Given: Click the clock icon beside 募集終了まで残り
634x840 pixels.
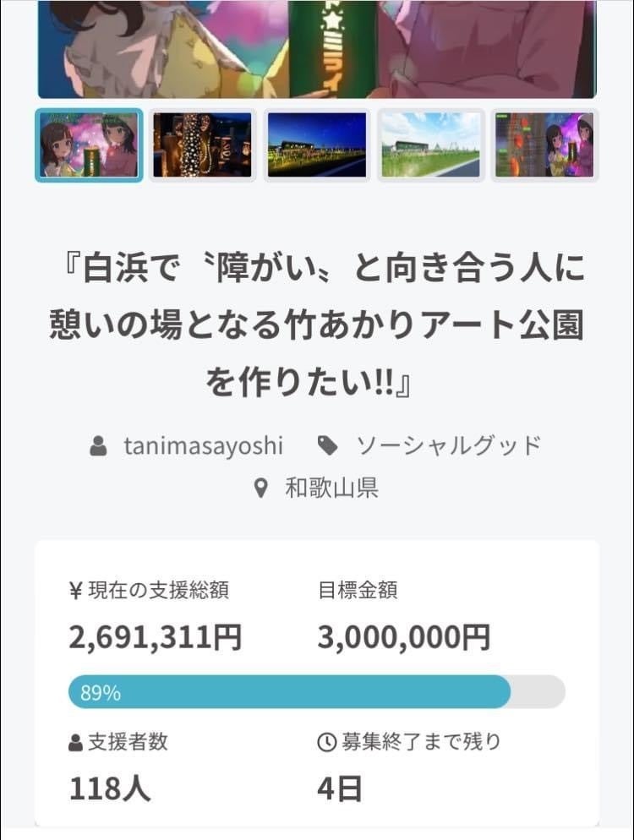Looking at the screenshot, I should (x=325, y=743).
